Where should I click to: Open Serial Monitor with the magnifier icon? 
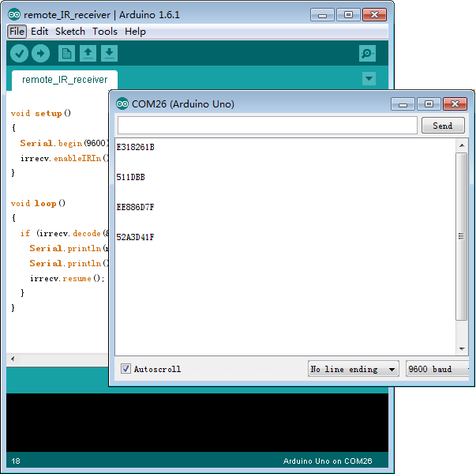(x=367, y=54)
